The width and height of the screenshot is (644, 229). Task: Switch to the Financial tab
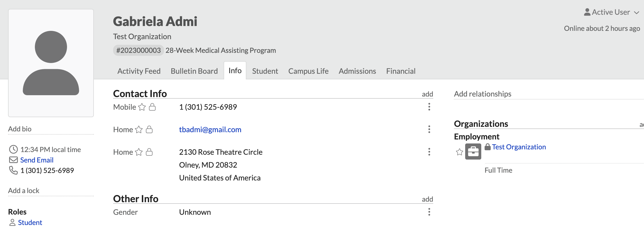(401, 71)
